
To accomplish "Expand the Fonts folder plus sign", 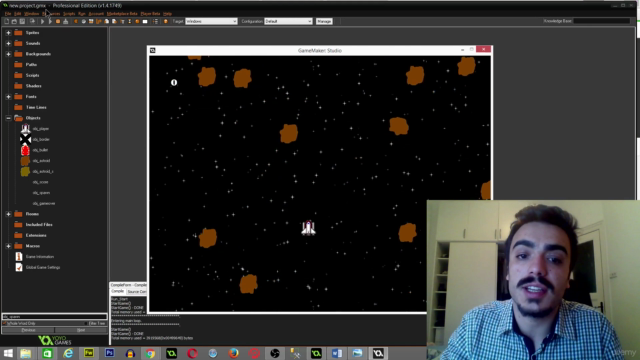I will pyautogui.click(x=8, y=97).
